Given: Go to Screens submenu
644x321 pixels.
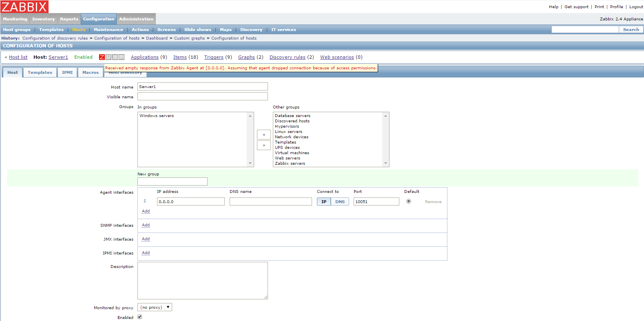Looking at the screenshot, I should click(x=166, y=30).
